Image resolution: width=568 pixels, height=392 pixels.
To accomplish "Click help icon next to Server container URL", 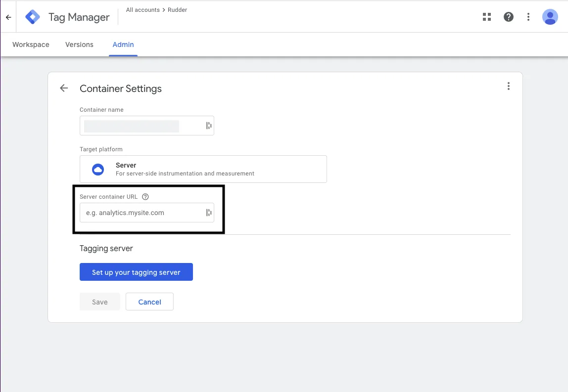I will click(x=145, y=197).
